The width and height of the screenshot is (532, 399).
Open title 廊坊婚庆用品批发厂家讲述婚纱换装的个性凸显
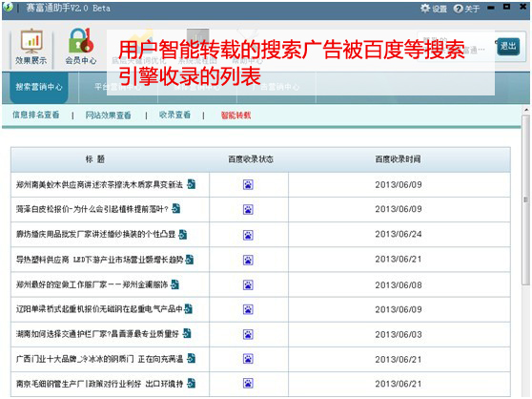pyautogui.click(x=95, y=235)
